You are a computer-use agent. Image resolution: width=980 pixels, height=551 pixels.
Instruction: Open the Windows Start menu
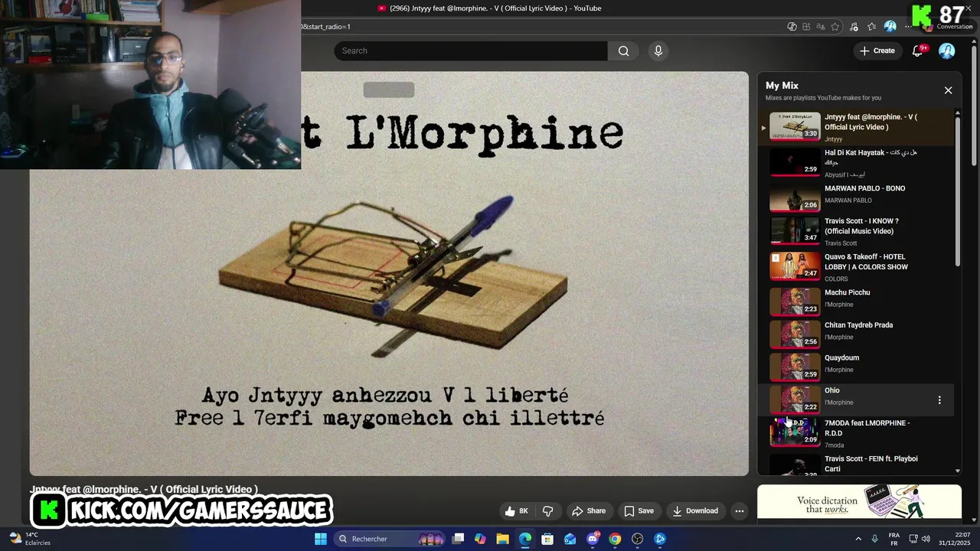(321, 539)
